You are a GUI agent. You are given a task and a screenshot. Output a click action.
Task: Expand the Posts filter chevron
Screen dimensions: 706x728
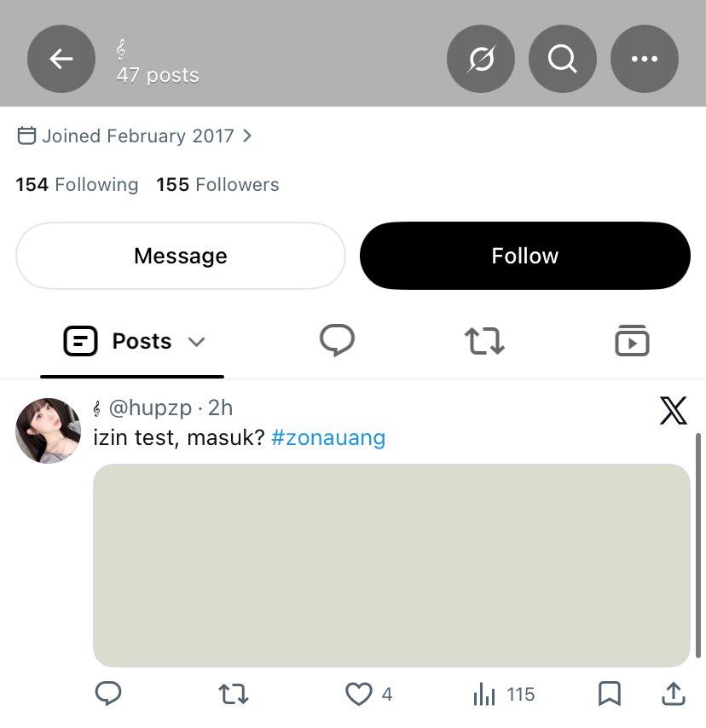196,342
